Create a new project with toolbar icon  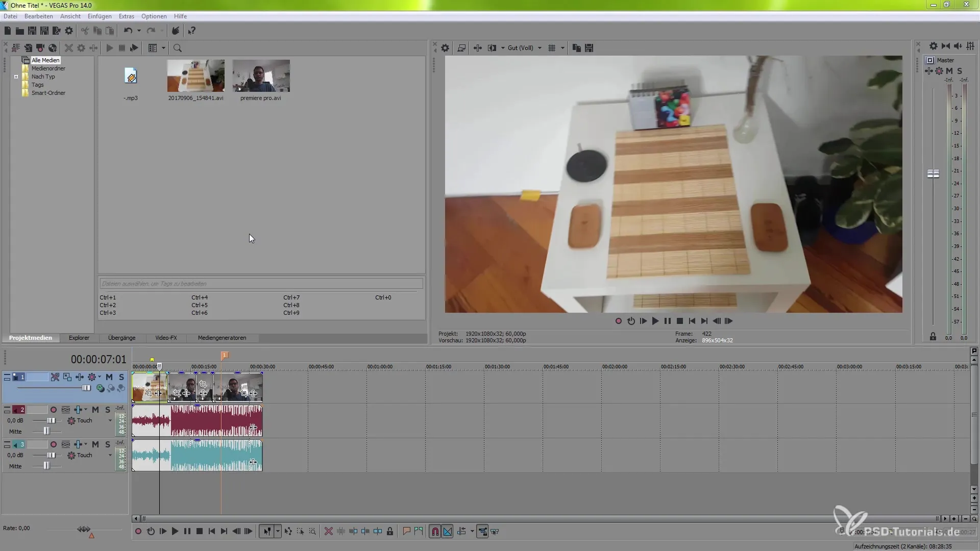click(8, 31)
